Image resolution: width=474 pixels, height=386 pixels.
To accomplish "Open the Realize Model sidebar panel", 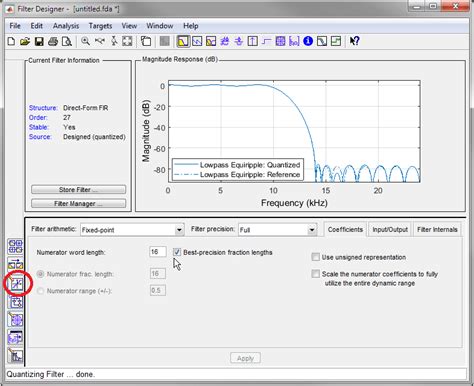I will click(15, 302).
